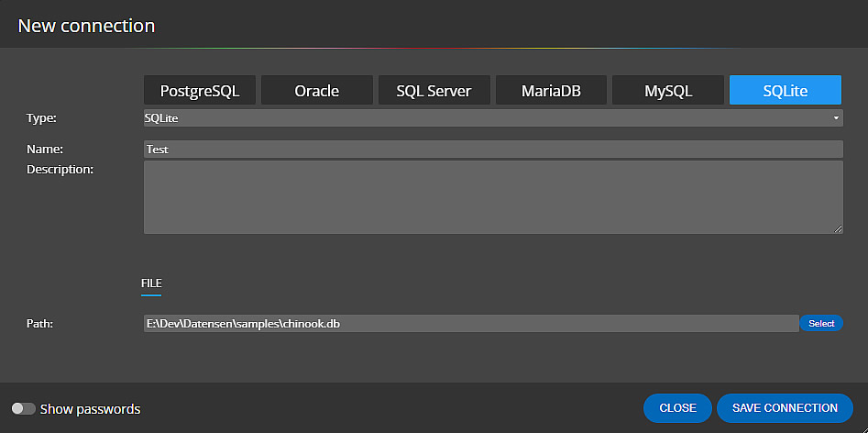Click the Path field with chinook.db
868x433 pixels.
click(x=471, y=324)
